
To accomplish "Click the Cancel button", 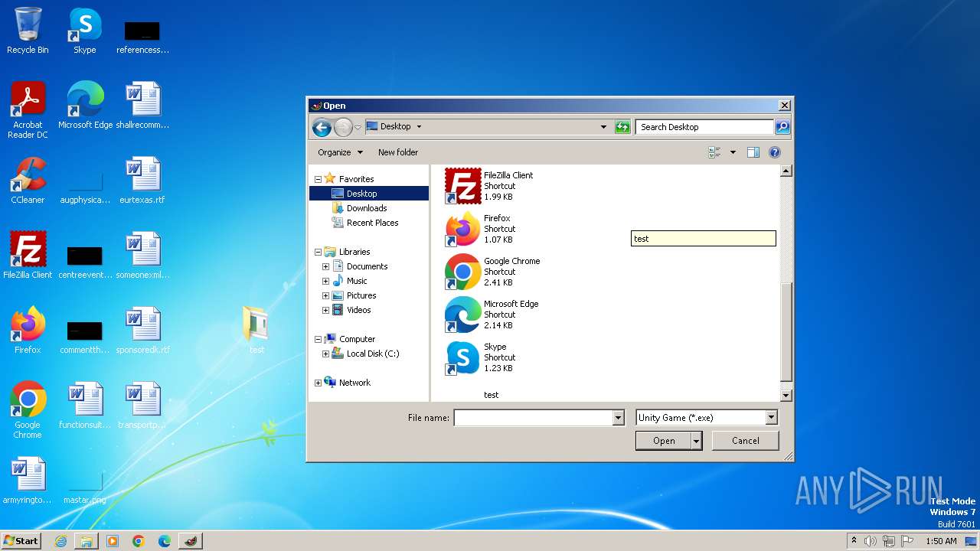I will click(745, 440).
